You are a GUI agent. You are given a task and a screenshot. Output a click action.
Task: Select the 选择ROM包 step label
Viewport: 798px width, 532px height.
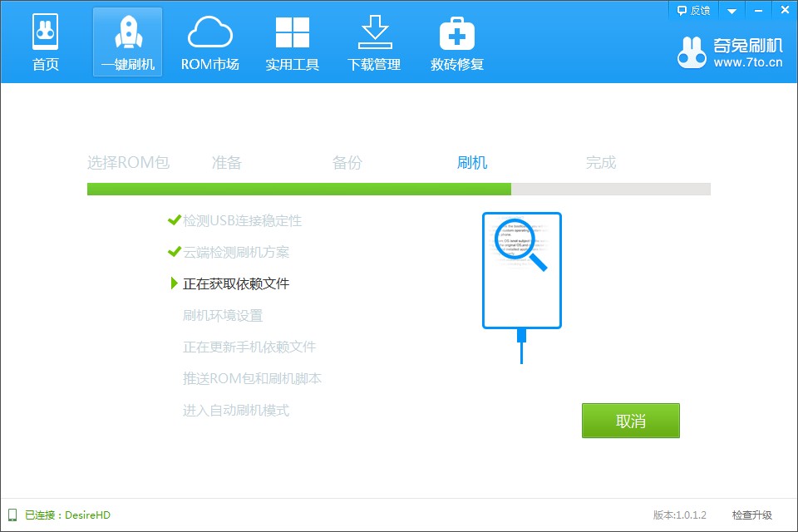128,162
